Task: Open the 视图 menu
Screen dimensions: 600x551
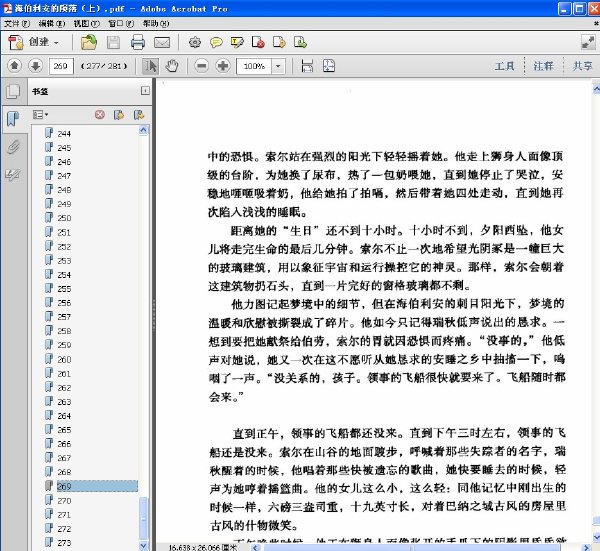Action: click(x=87, y=24)
